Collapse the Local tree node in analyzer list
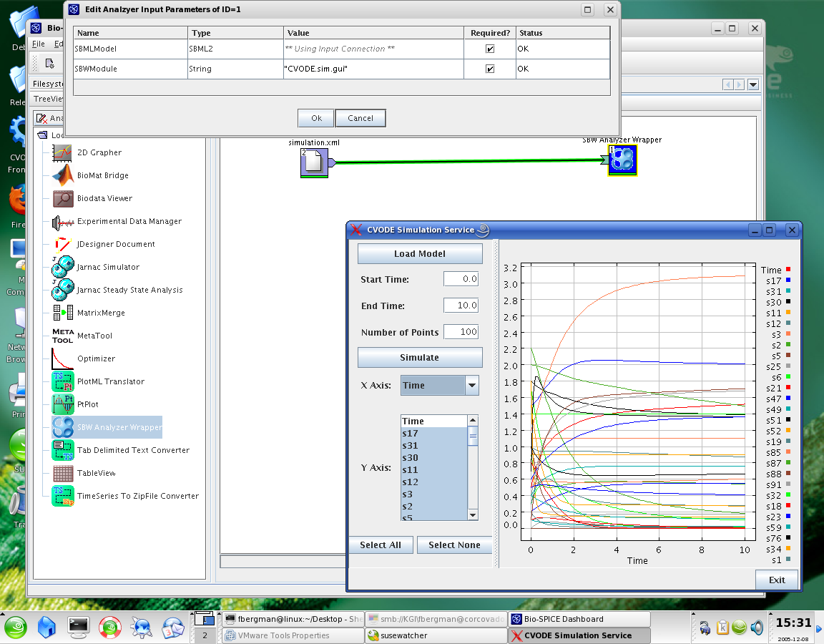 [x=43, y=135]
